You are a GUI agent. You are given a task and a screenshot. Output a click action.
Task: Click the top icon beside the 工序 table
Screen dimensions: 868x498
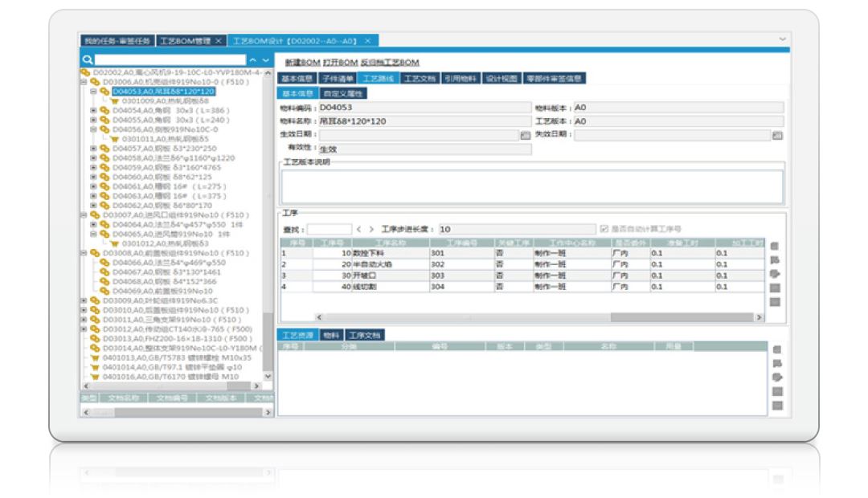(x=775, y=247)
